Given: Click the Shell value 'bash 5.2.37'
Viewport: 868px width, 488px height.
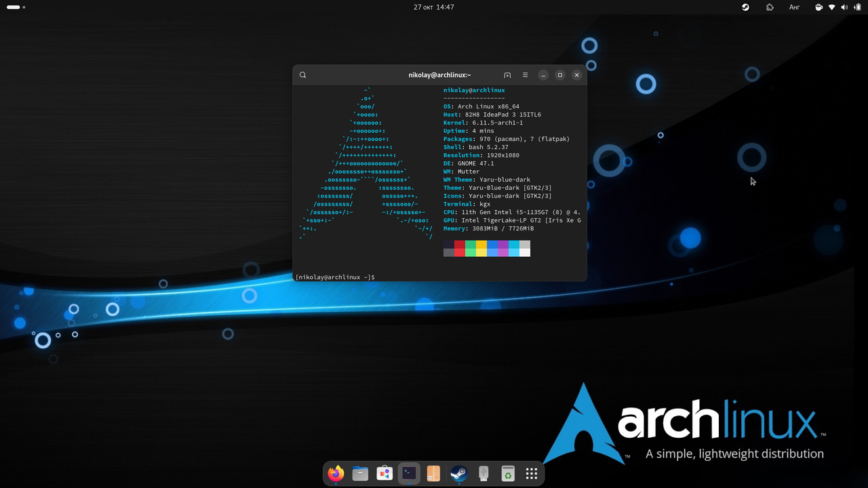Looking at the screenshot, I should click(488, 147).
